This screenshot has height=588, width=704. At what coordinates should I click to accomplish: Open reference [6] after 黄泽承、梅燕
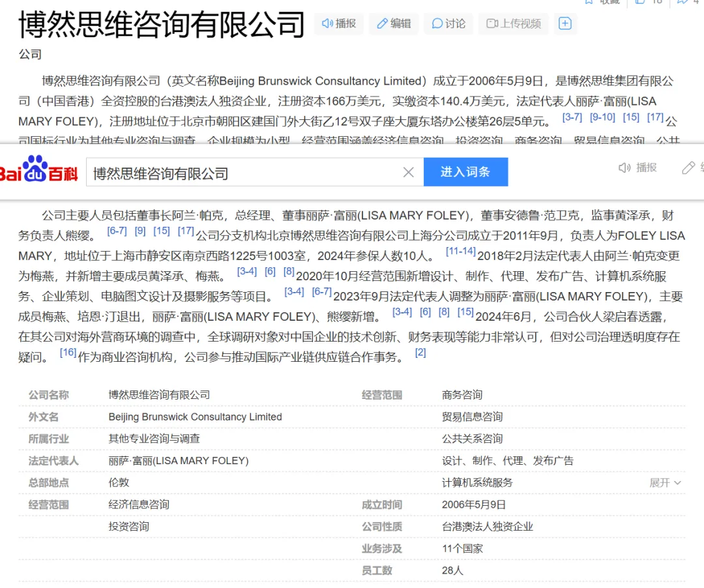pyautogui.click(x=270, y=272)
